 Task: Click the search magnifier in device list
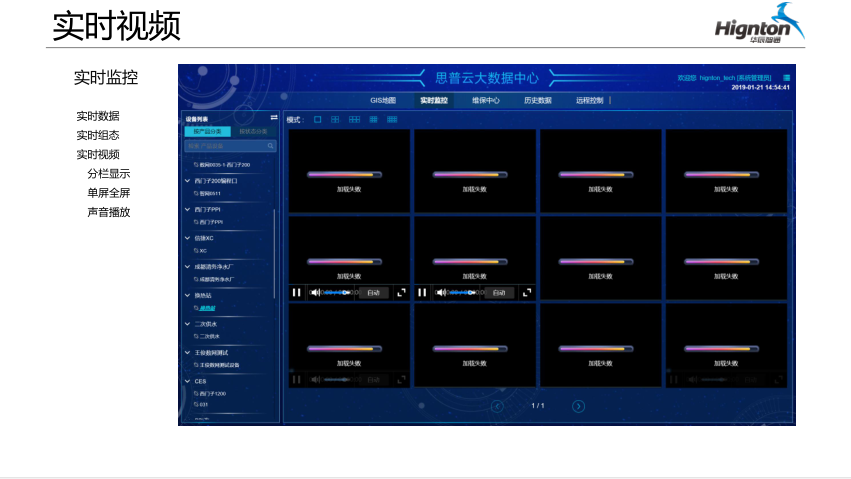pyautogui.click(x=270, y=146)
